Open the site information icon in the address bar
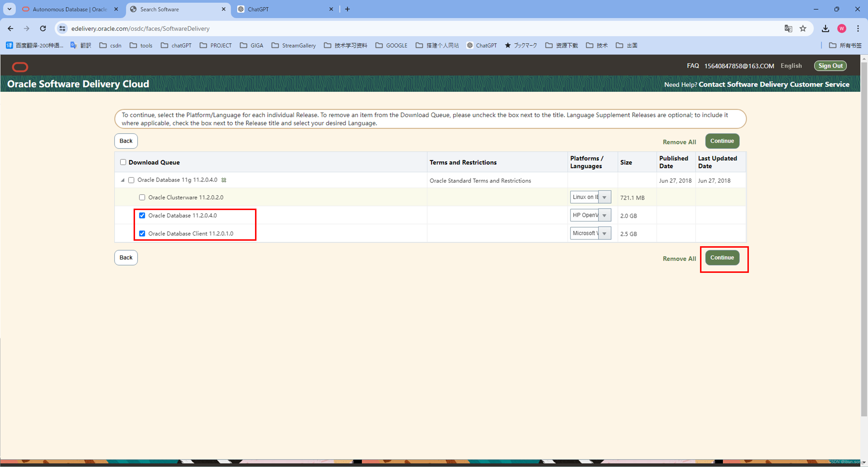 coord(62,29)
